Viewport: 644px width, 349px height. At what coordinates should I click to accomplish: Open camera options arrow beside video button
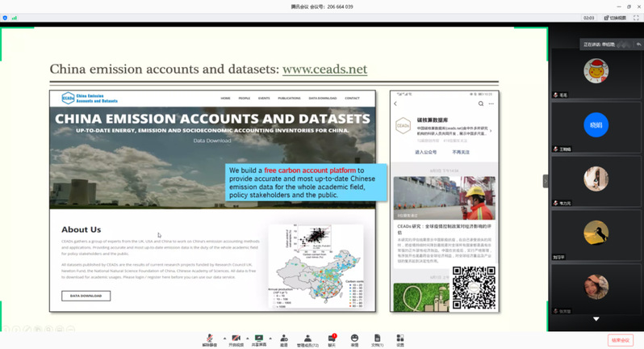pyautogui.click(x=248, y=338)
